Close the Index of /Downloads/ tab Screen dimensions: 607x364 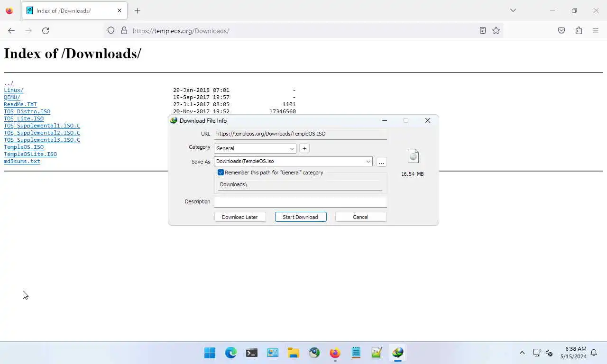pyautogui.click(x=120, y=10)
